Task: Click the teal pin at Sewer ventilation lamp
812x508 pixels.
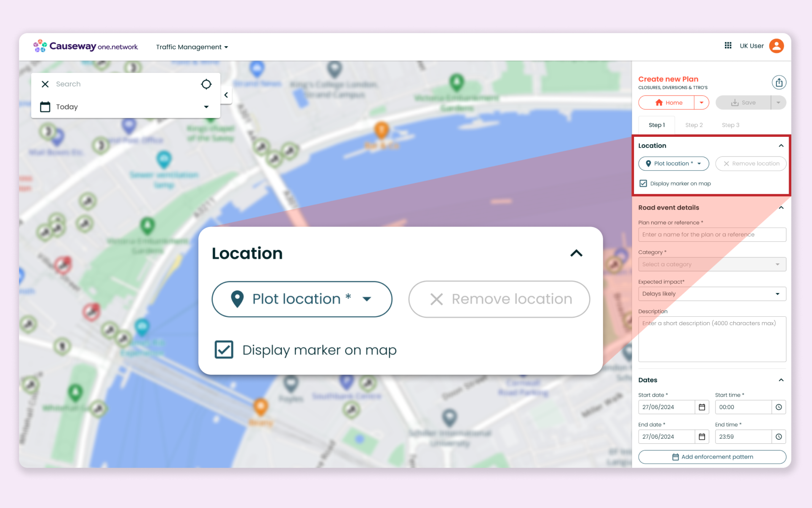Action: coord(164,159)
